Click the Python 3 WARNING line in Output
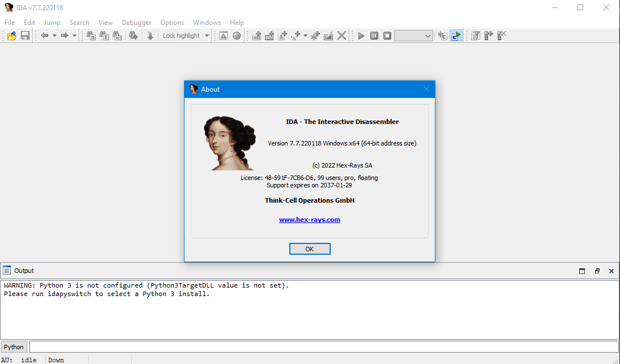Screen dimensions: 620x364 (146, 285)
